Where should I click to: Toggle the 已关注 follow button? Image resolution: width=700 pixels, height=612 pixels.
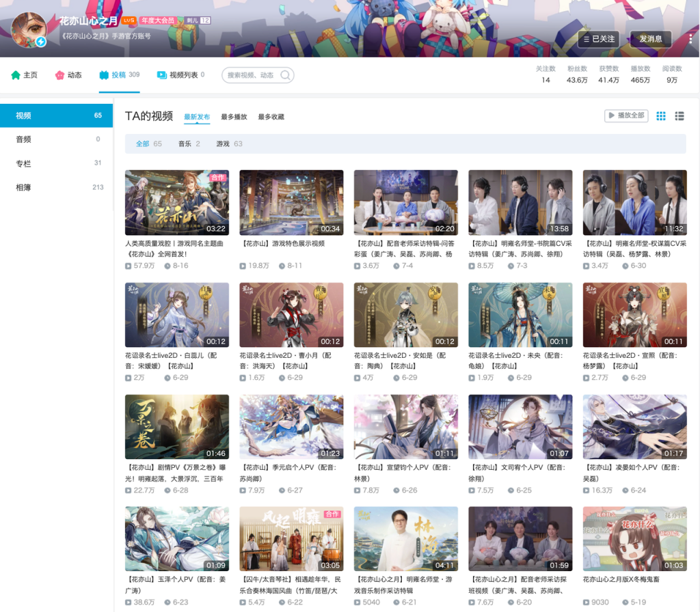599,39
